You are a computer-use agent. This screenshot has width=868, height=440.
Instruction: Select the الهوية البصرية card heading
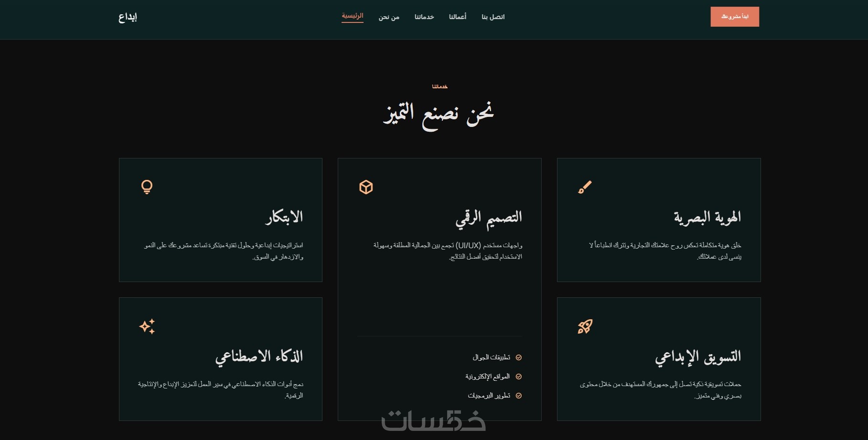click(x=707, y=218)
